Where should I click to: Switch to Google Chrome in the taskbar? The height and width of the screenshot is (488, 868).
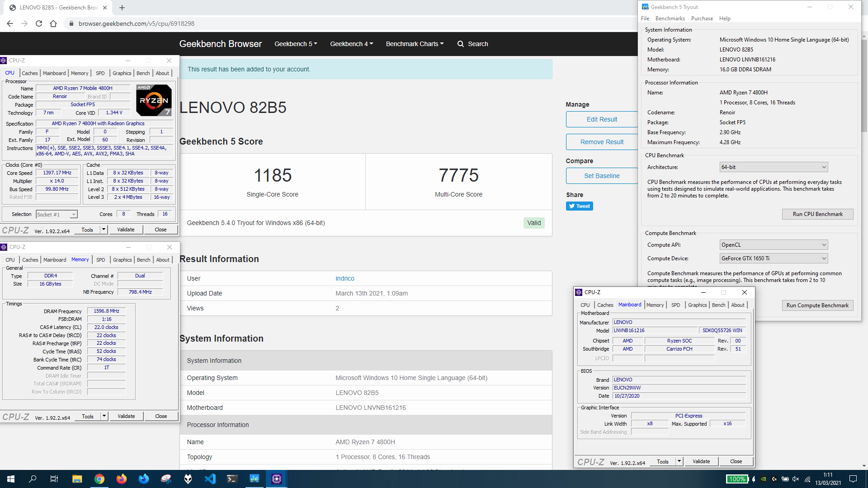click(99, 479)
